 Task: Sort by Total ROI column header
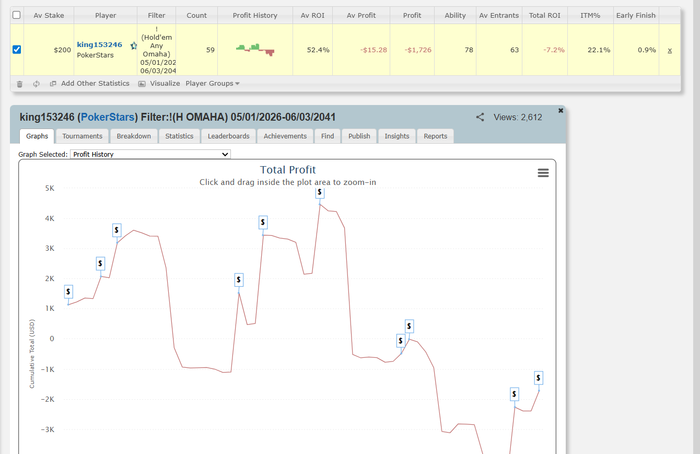(x=545, y=15)
